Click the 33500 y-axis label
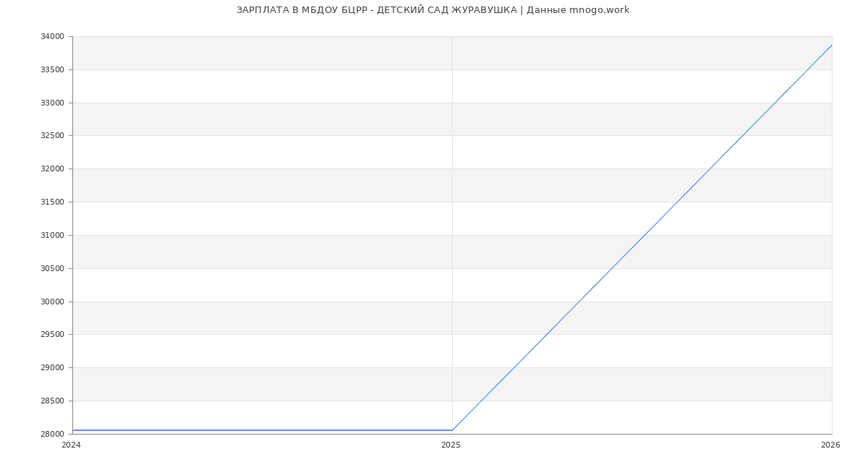 54,70
